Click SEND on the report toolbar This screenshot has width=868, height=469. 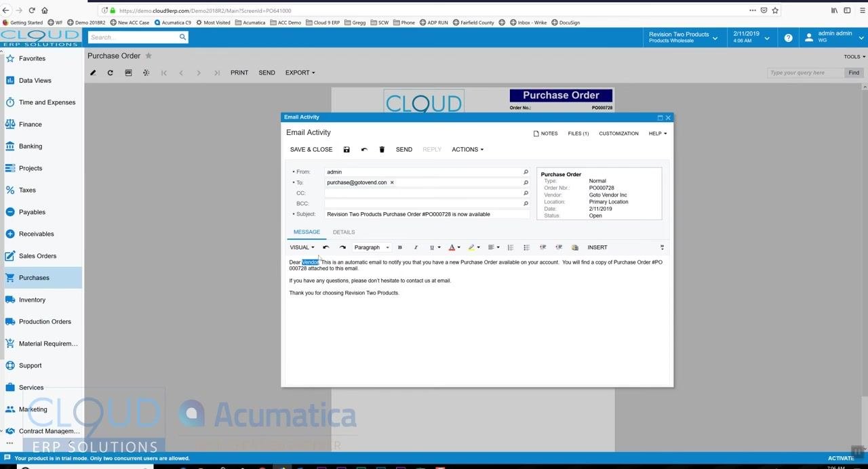267,73
